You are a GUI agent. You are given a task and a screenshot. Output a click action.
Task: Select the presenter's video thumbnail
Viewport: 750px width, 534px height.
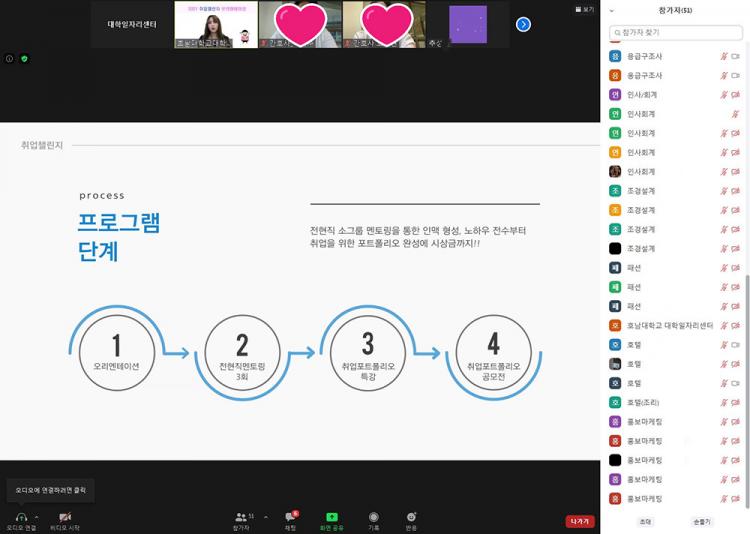(216, 24)
